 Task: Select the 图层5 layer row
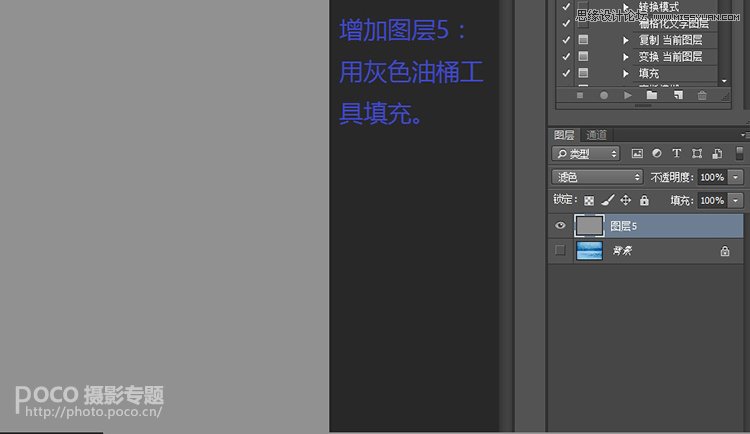pyautogui.click(x=646, y=226)
